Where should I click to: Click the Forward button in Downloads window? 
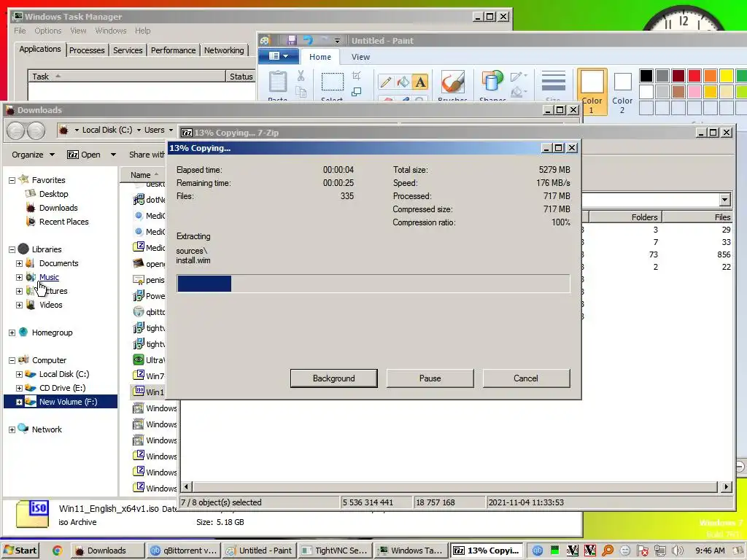point(36,130)
